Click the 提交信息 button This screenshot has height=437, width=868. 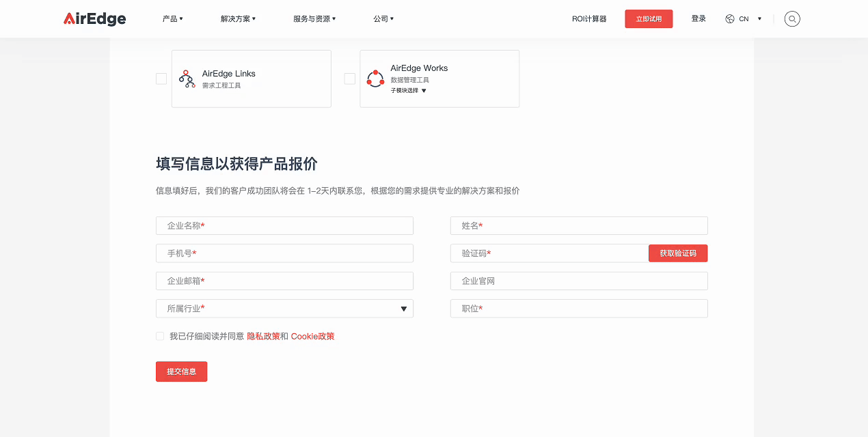tap(181, 371)
